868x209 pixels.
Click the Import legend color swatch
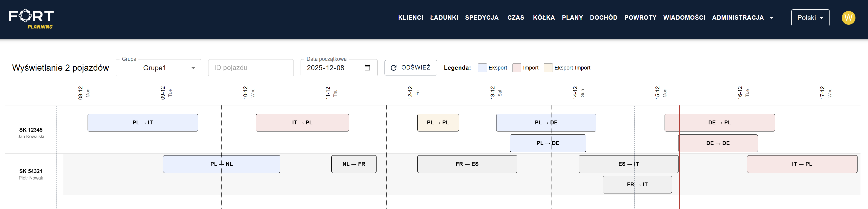pyautogui.click(x=517, y=68)
